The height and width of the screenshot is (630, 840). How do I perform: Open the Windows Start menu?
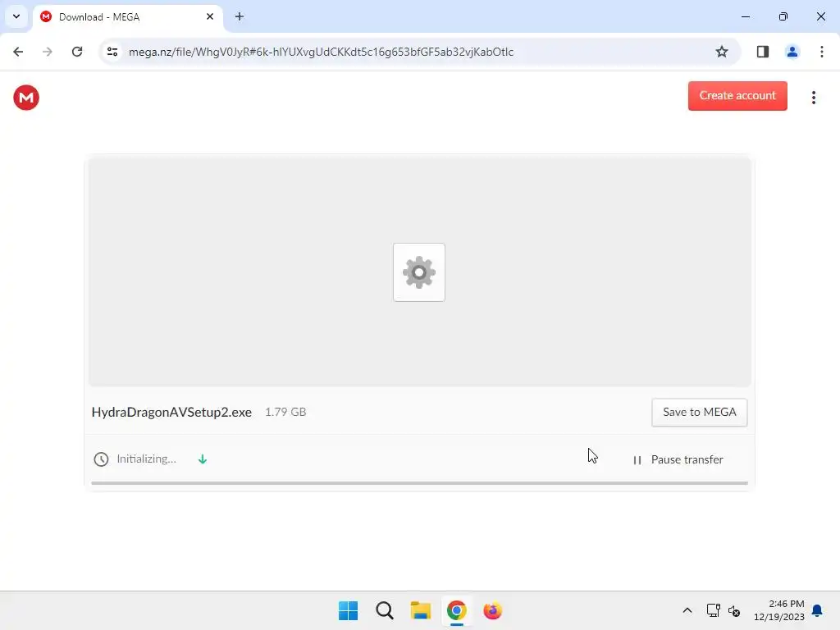(x=348, y=610)
